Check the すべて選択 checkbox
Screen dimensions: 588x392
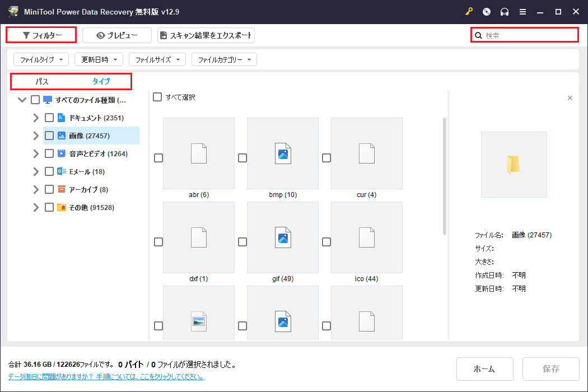[x=157, y=97]
